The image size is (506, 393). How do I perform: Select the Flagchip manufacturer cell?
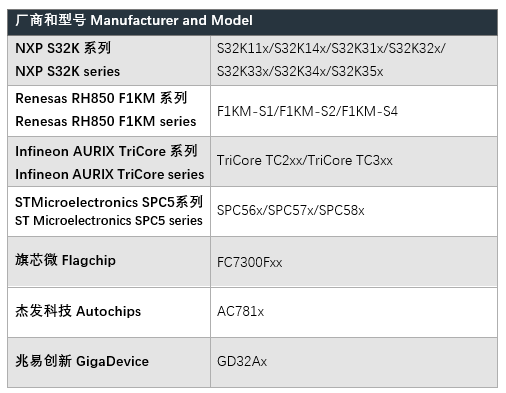click(109, 262)
